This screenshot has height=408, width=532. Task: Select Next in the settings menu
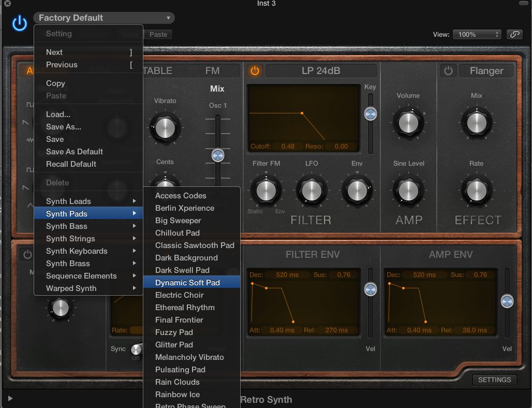88,52
